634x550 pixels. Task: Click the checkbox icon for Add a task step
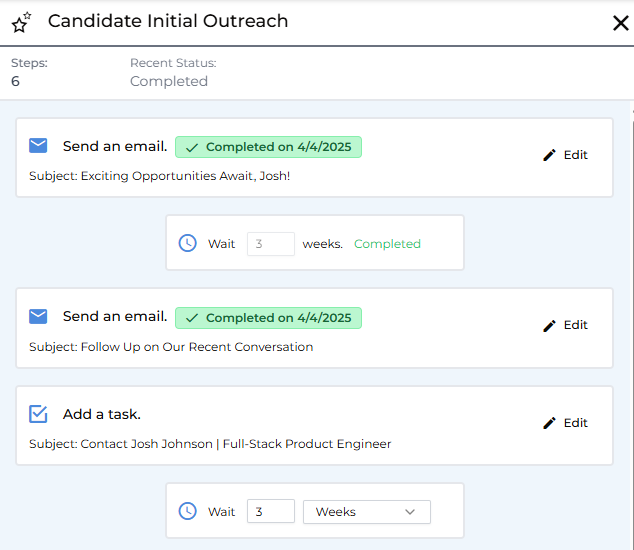click(38, 414)
